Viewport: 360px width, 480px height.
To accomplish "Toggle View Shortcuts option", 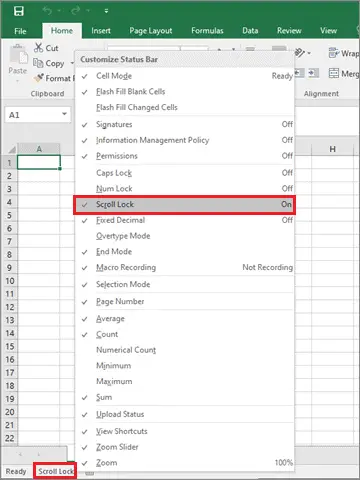I will (x=185, y=431).
